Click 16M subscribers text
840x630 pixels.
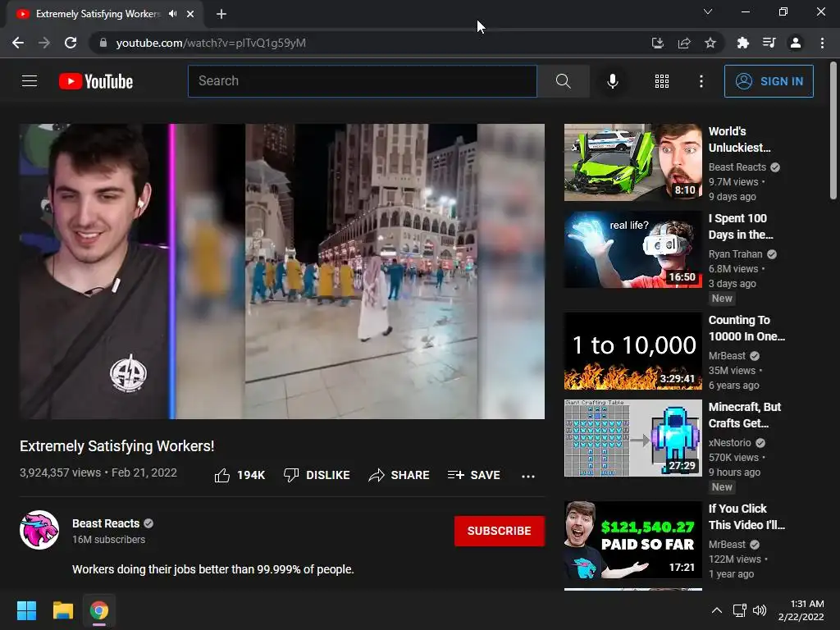pos(109,540)
